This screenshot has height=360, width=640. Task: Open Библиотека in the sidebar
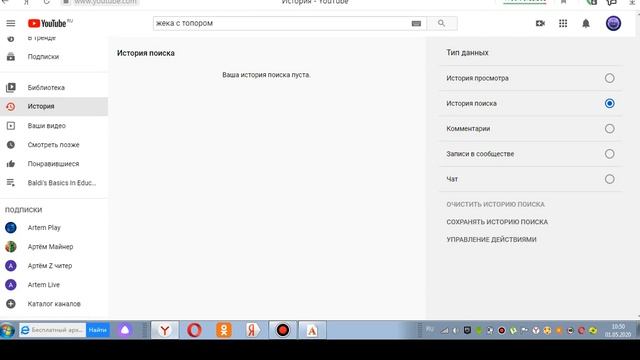[46, 87]
